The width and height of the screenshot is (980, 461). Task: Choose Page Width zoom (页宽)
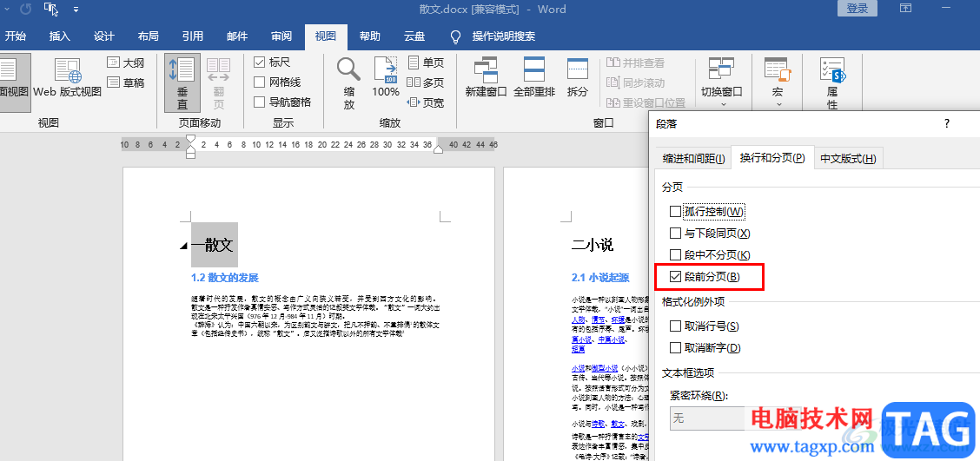[x=426, y=102]
